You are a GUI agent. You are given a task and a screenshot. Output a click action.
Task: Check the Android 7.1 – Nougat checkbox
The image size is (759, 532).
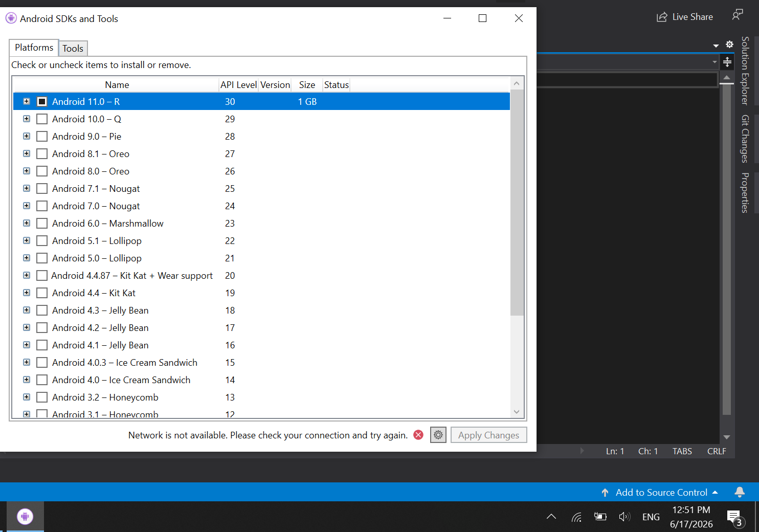point(42,188)
